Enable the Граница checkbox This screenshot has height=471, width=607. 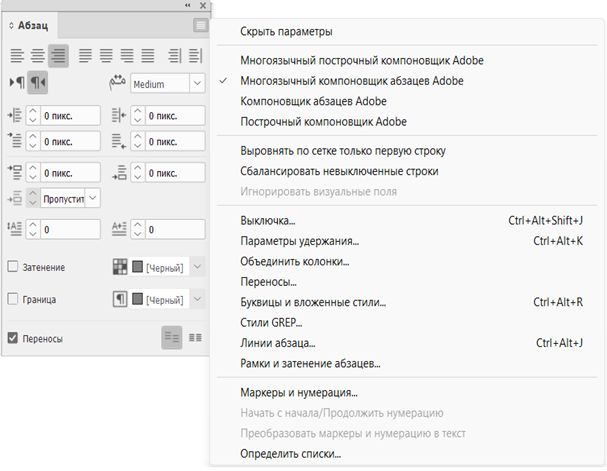[x=13, y=299]
